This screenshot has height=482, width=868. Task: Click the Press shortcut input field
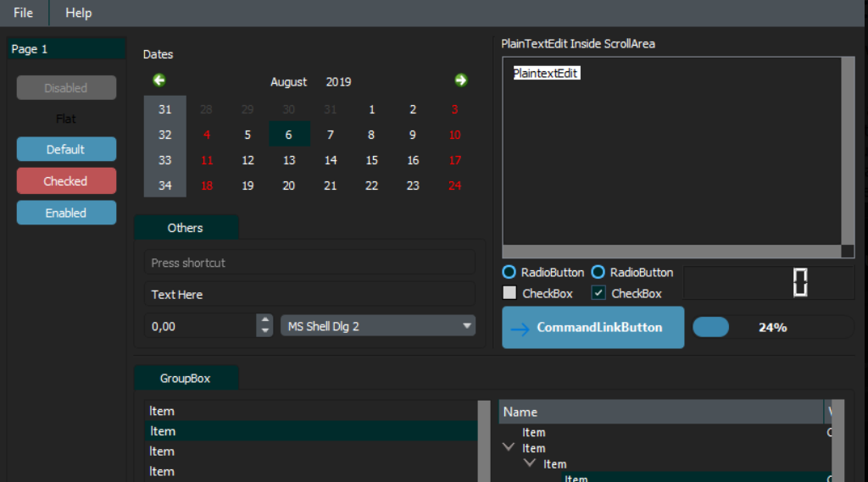309,263
